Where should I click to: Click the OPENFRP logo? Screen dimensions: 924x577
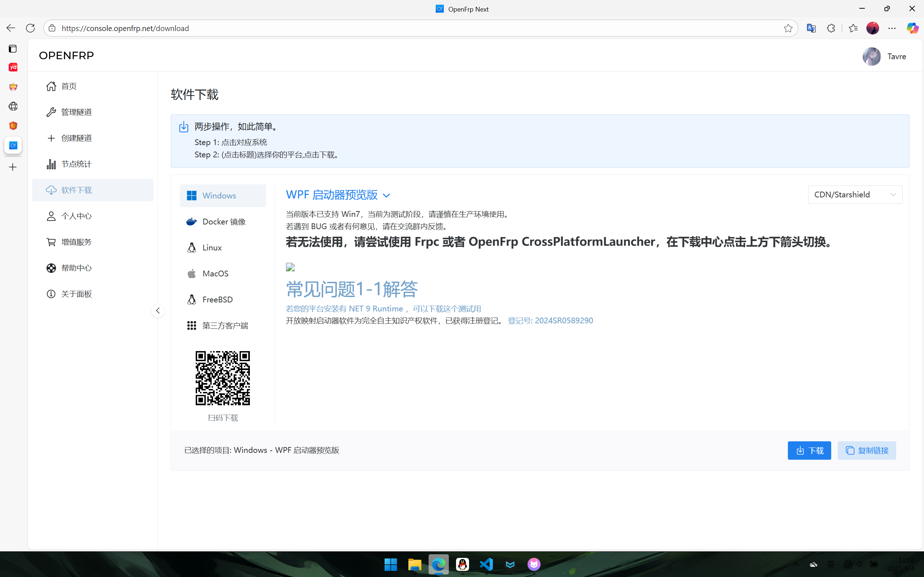click(x=66, y=55)
